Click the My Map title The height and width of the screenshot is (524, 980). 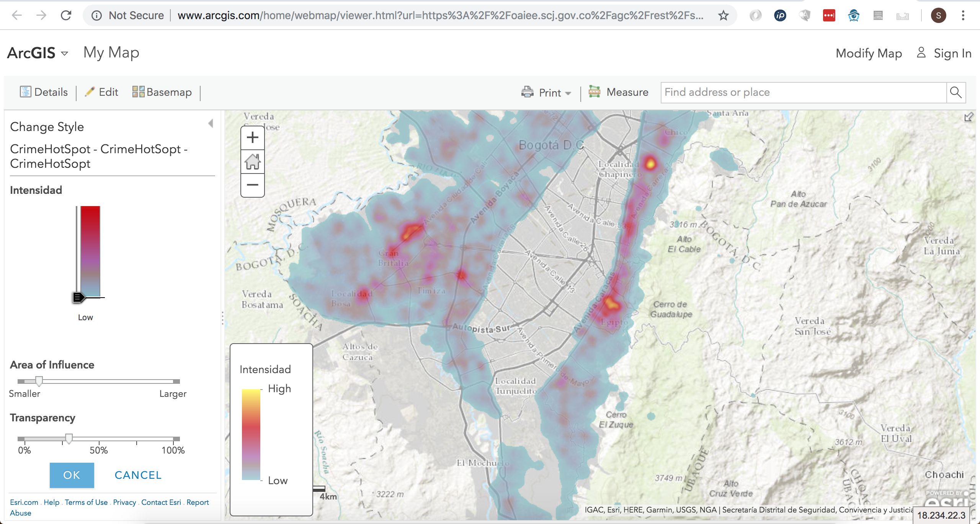[x=111, y=53]
